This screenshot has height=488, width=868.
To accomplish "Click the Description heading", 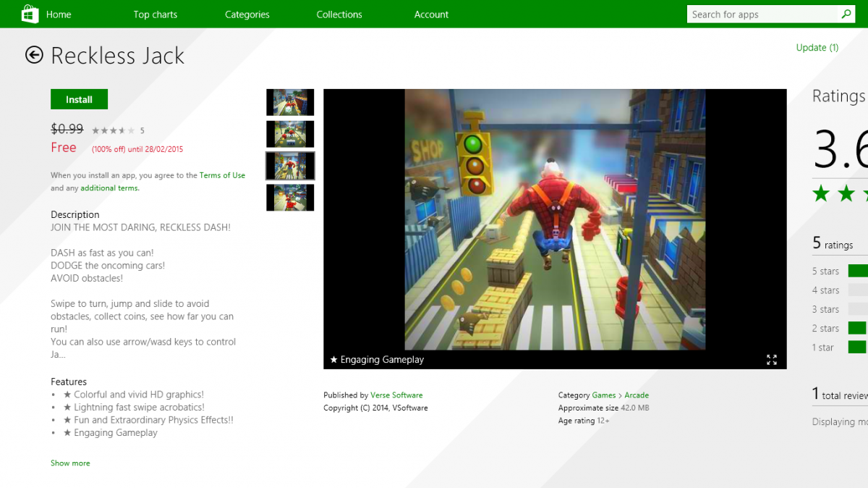I will click(x=75, y=214).
